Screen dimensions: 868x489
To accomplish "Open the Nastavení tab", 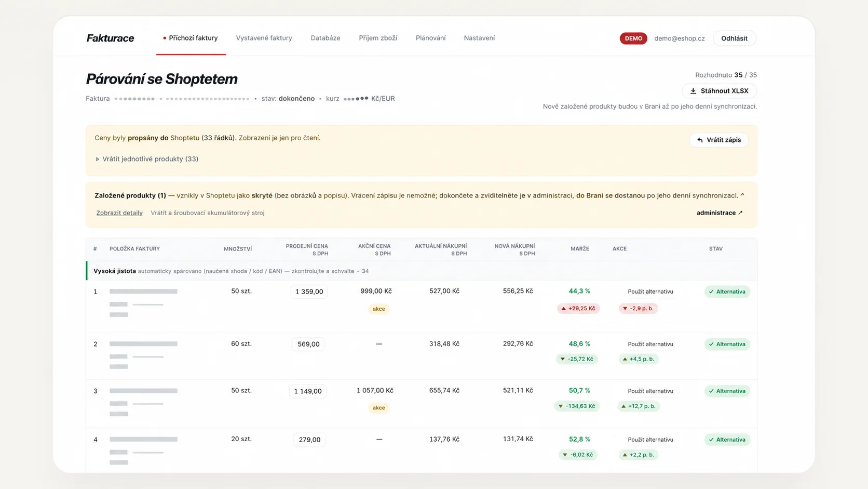I will (479, 38).
